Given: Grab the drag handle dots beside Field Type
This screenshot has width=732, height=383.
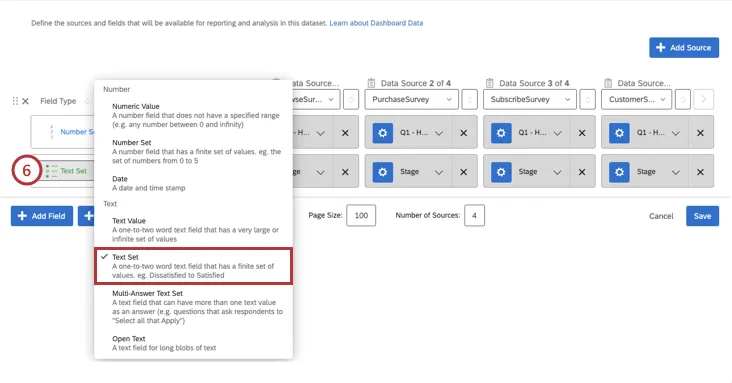Looking at the screenshot, I should tap(15, 101).
